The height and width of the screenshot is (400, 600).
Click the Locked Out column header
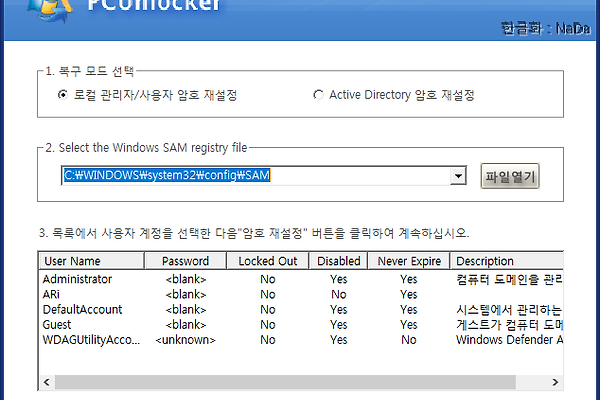pyautogui.click(x=267, y=261)
